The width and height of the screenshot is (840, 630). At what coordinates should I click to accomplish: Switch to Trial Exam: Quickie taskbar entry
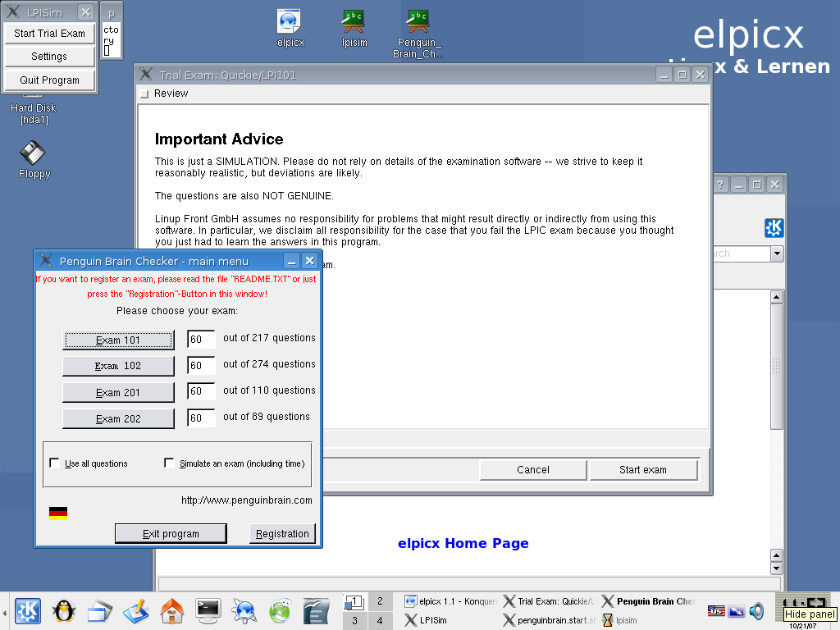550,601
